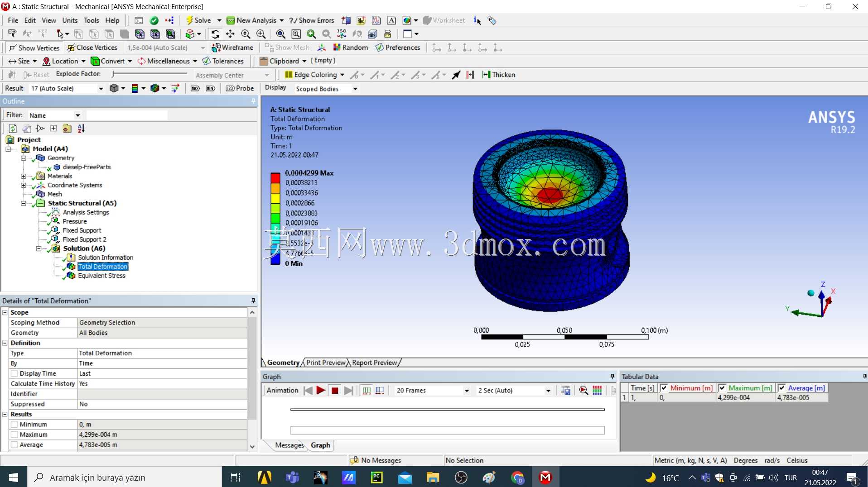Expand the Materials tree node
Screen dimensions: 868x487
[x=24, y=176]
